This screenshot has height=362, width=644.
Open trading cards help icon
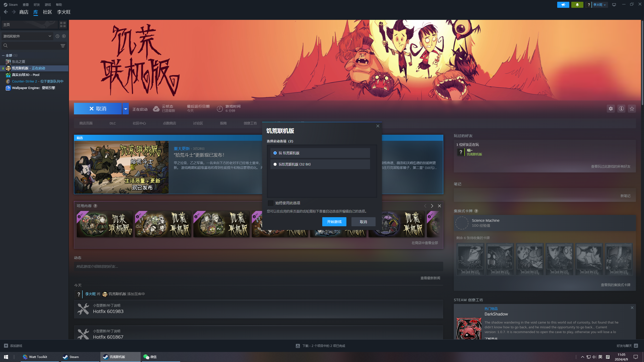(476, 211)
